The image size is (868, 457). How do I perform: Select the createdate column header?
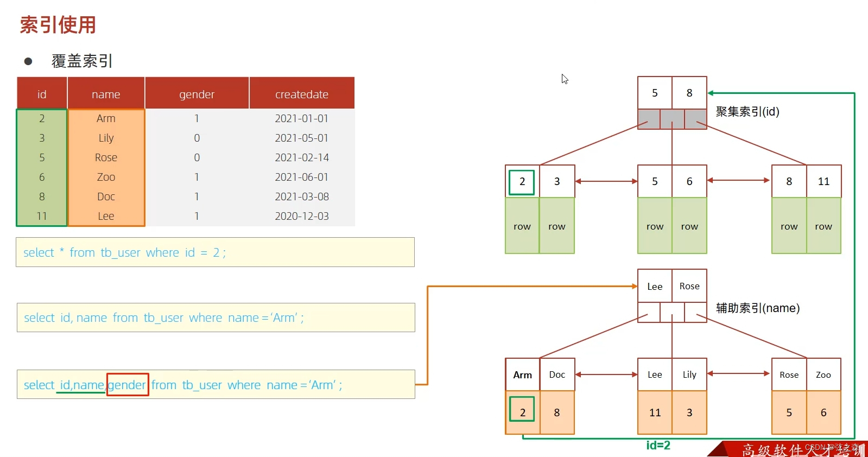pyautogui.click(x=302, y=94)
